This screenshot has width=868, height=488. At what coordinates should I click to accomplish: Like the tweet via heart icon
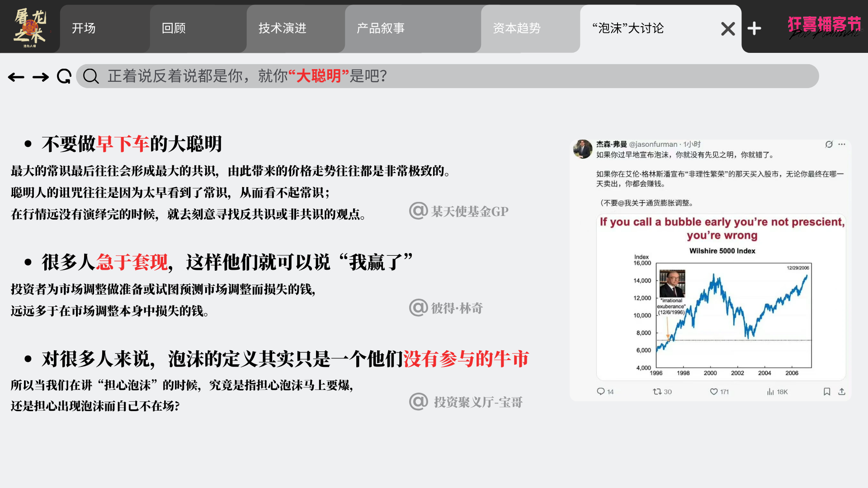coord(714,391)
